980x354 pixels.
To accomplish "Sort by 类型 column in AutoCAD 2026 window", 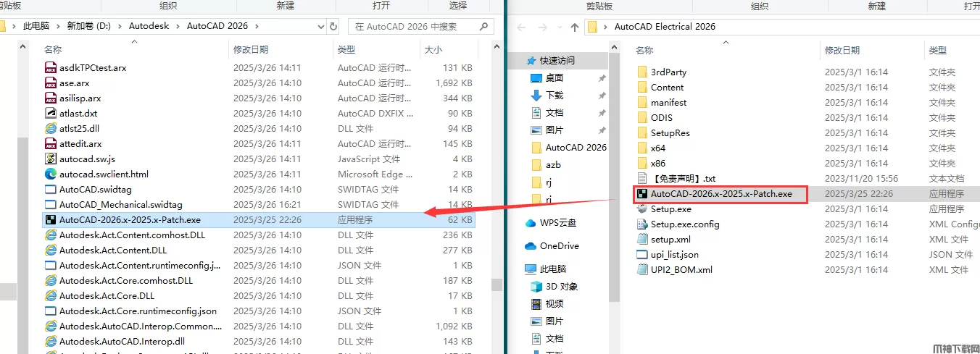I will pyautogui.click(x=346, y=50).
